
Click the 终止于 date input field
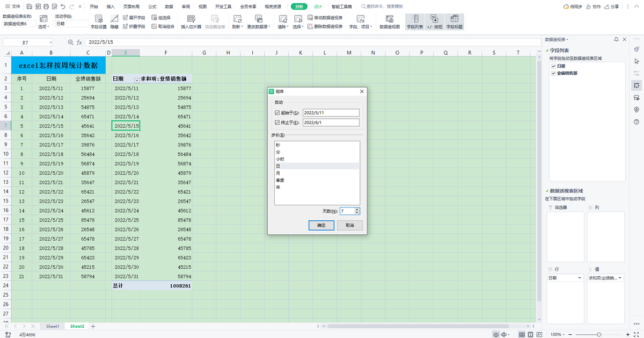click(x=331, y=123)
